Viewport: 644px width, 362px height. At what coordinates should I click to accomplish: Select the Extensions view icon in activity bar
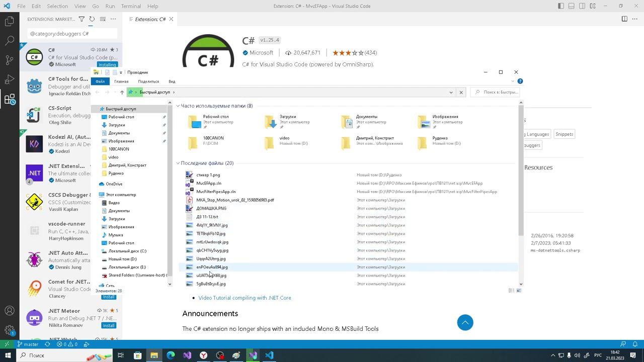pyautogui.click(x=10, y=99)
